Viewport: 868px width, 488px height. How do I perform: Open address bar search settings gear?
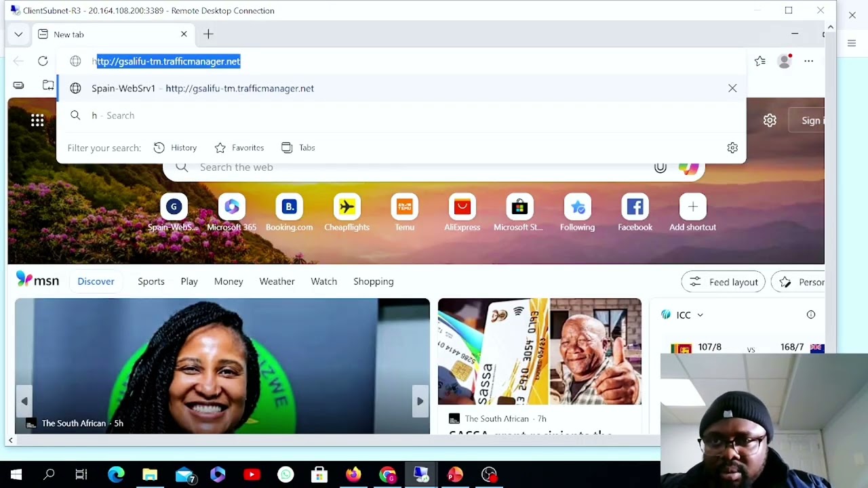click(732, 148)
